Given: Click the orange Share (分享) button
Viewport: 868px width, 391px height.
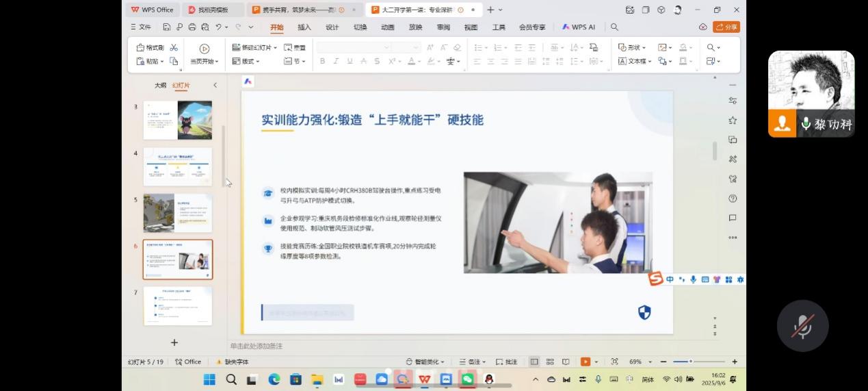Looking at the screenshot, I should 726,27.
